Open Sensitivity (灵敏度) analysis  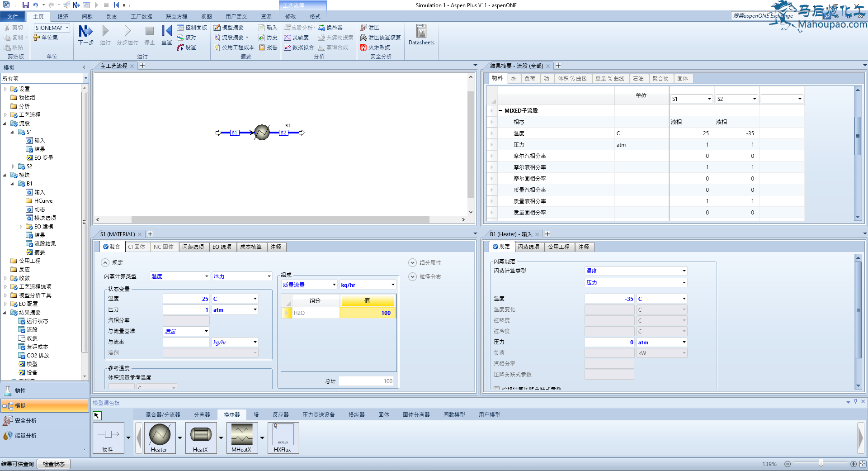pyautogui.click(x=297, y=38)
